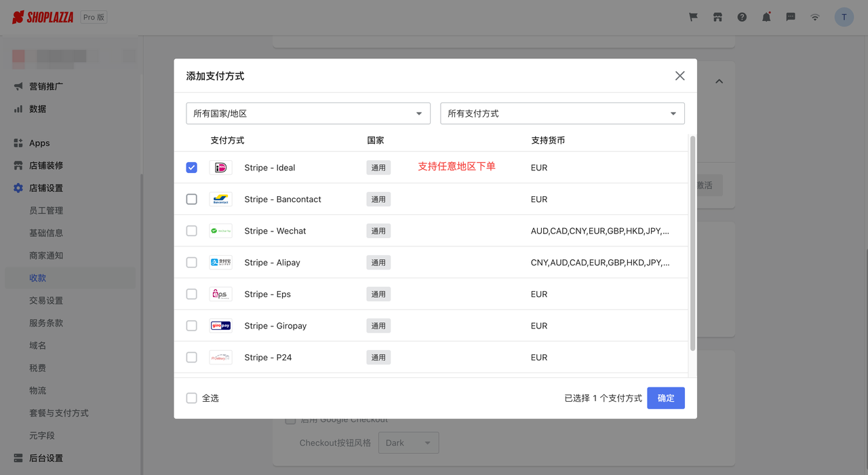This screenshot has width=868, height=475.
Task: Close the 添加支付方式 dialog
Action: tap(679, 76)
